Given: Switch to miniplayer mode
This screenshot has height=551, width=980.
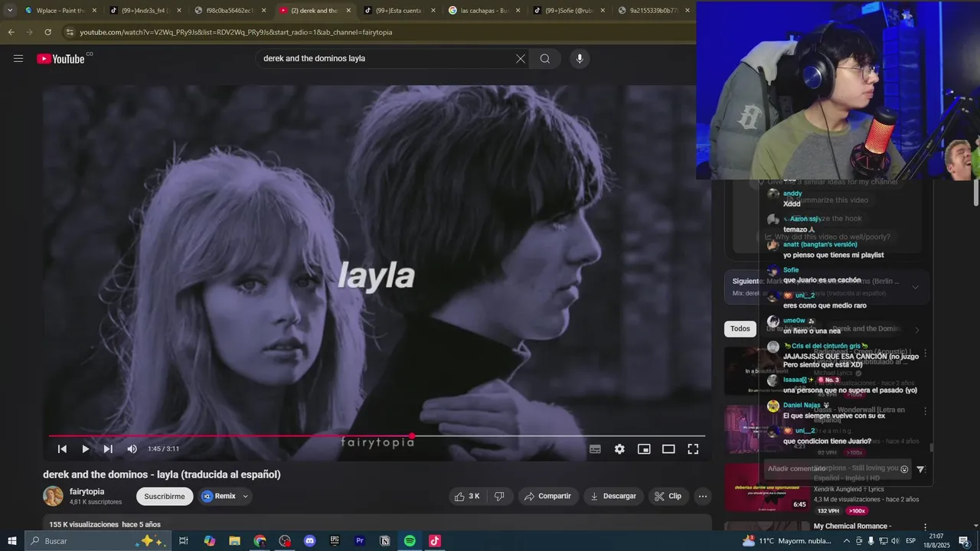Looking at the screenshot, I should [x=644, y=449].
